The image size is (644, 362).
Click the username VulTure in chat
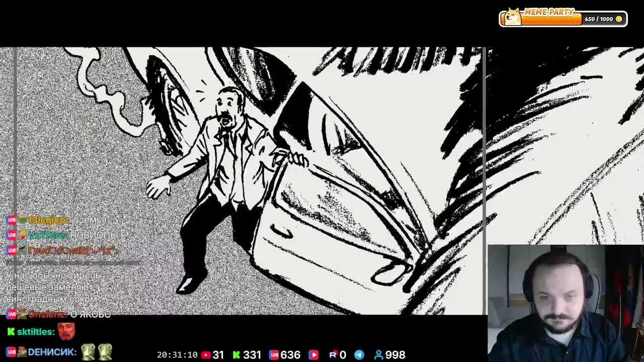coord(48,235)
